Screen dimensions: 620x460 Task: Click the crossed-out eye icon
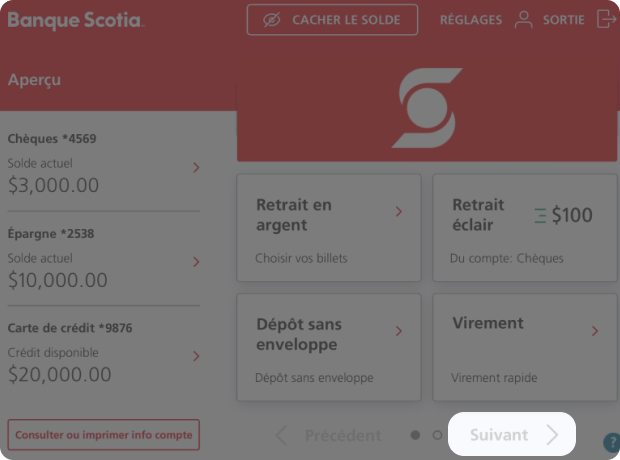click(272, 20)
